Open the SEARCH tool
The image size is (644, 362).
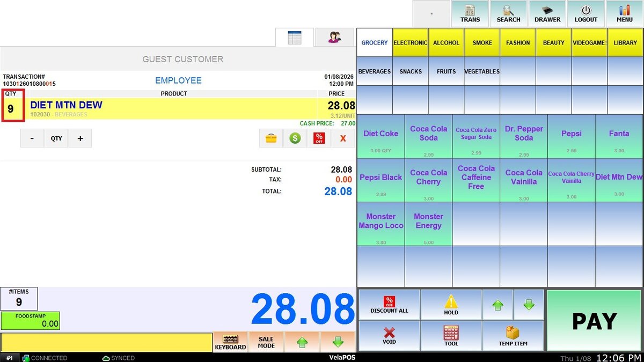[508, 14]
